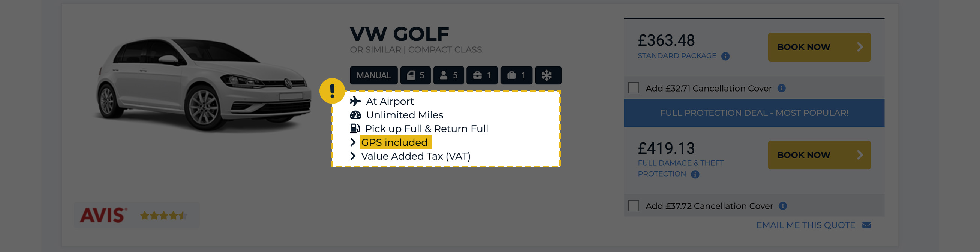This screenshot has height=252, width=980.
Task: Expand the Value Added Tax chevron
Action: (353, 156)
